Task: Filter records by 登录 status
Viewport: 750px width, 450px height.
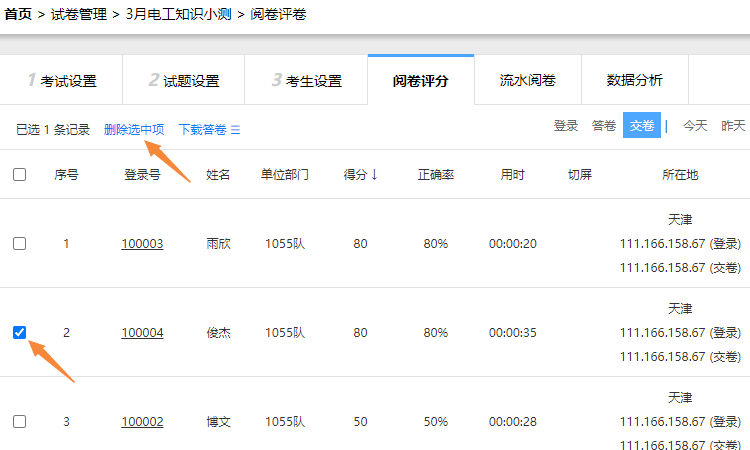Action: [566, 126]
